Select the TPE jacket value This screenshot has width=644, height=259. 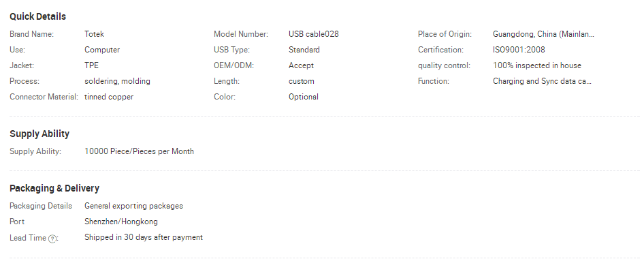92,65
